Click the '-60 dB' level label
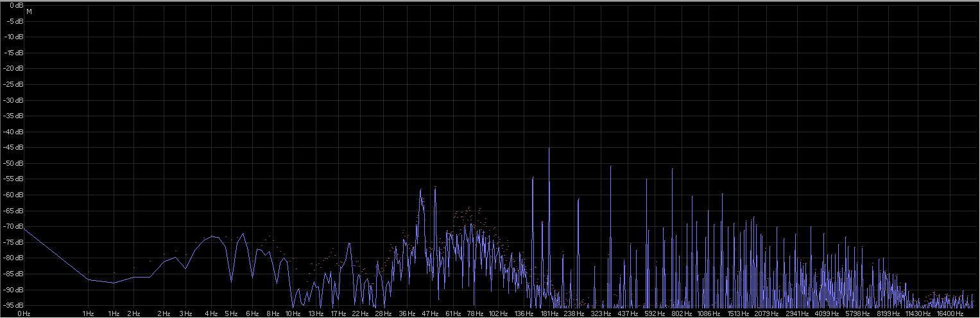 [13, 195]
